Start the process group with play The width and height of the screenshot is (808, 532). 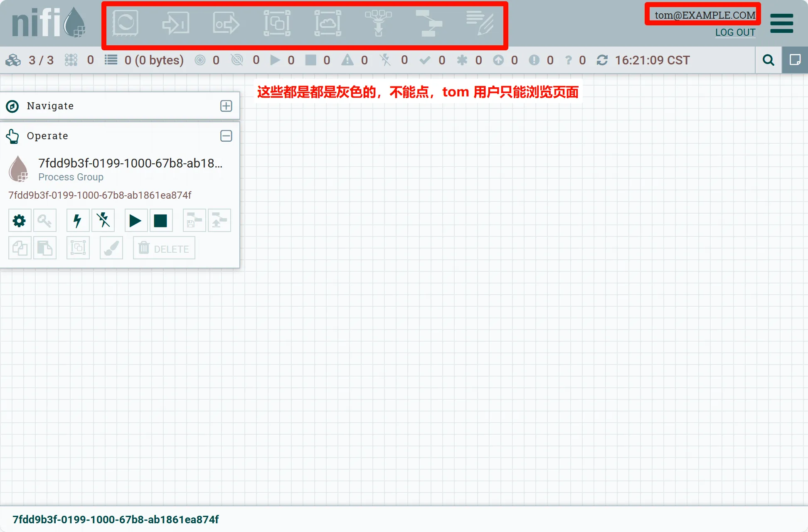coord(135,221)
